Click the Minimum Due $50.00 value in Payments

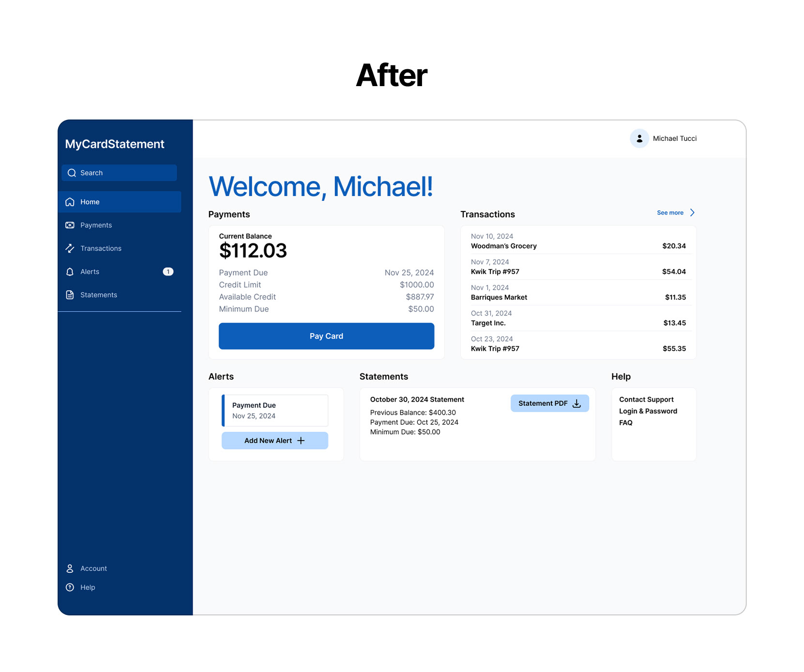click(421, 309)
